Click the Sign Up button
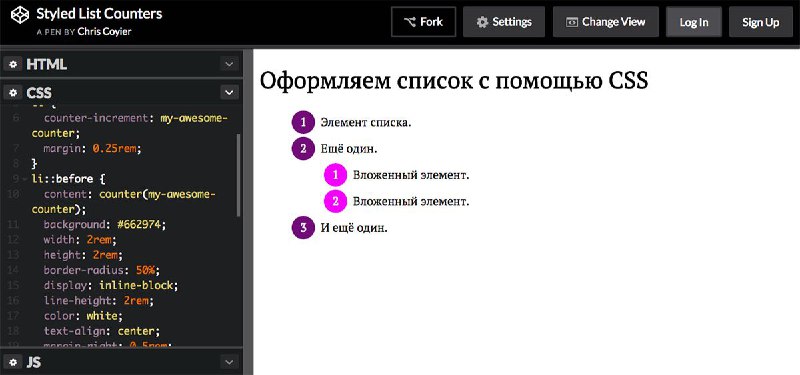The image size is (800, 375). 760,22
